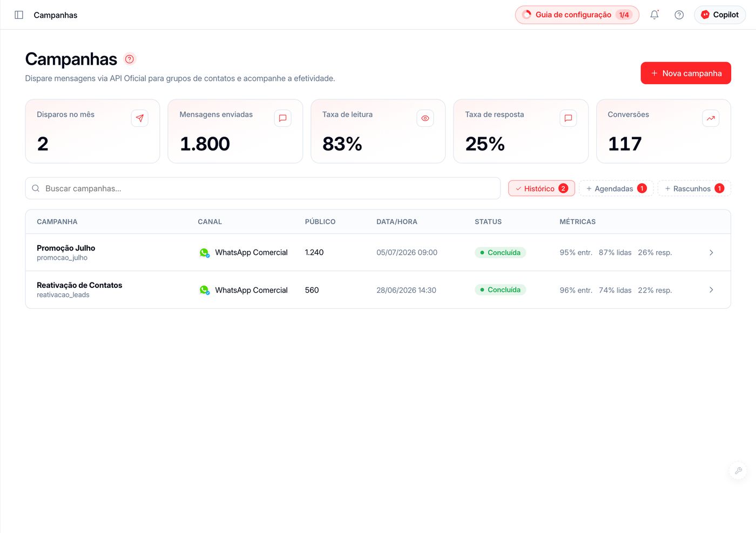Click the promocao_julho slug text
Viewport: 756px width, 533px height.
(62, 258)
